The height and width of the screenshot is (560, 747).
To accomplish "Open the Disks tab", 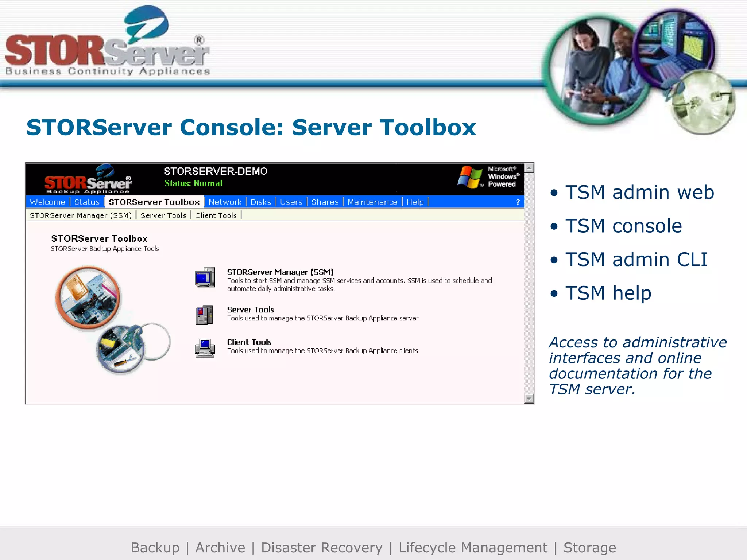I will click(261, 202).
